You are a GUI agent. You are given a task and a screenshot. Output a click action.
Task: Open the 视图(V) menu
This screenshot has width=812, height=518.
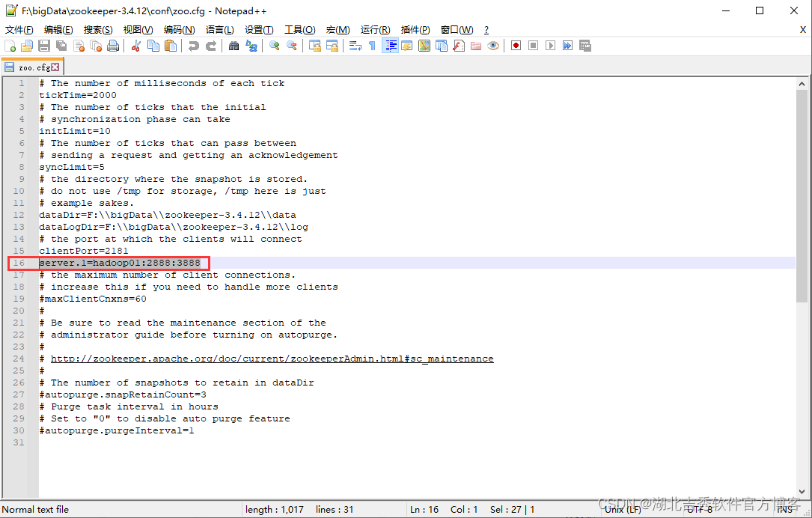point(138,29)
